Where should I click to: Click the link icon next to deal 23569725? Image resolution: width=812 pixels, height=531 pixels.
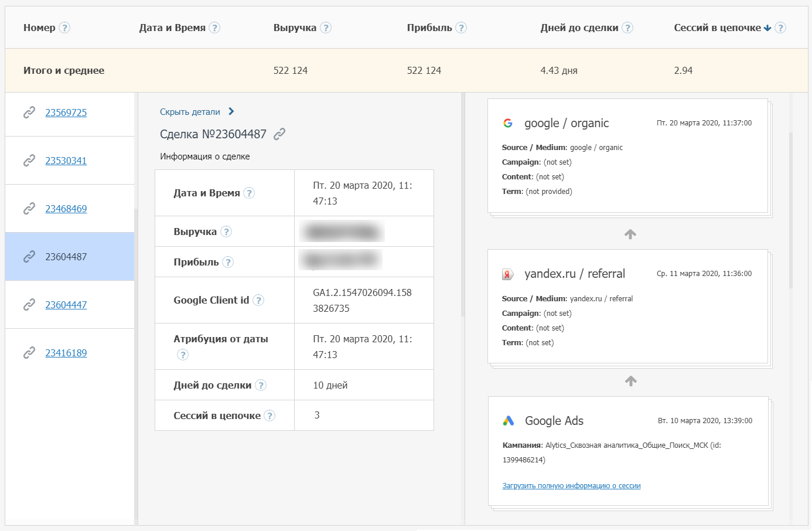click(29, 113)
